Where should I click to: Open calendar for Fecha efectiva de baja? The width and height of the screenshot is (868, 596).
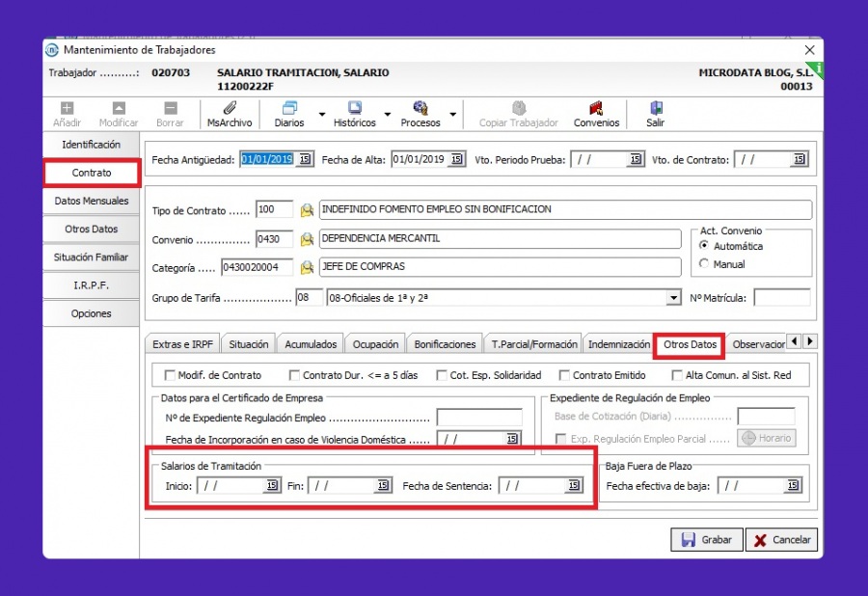pos(793,485)
